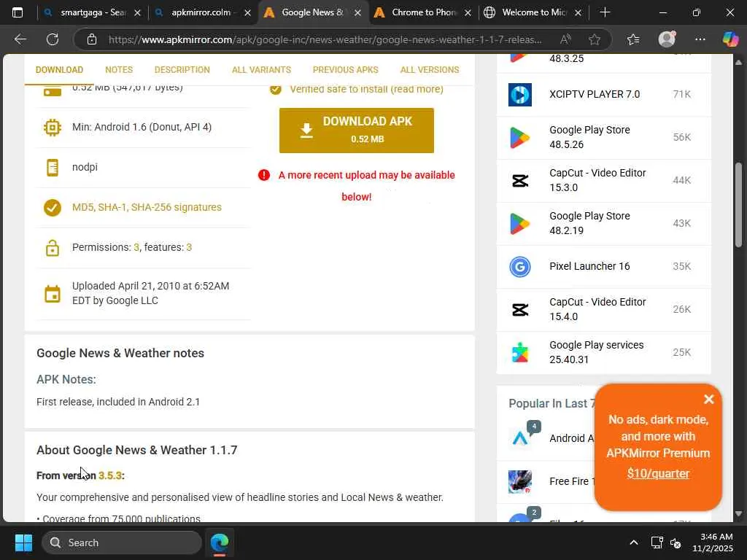The height and width of the screenshot is (560, 747).
Task: Go back with the browser arrow
Action: pyautogui.click(x=20, y=39)
